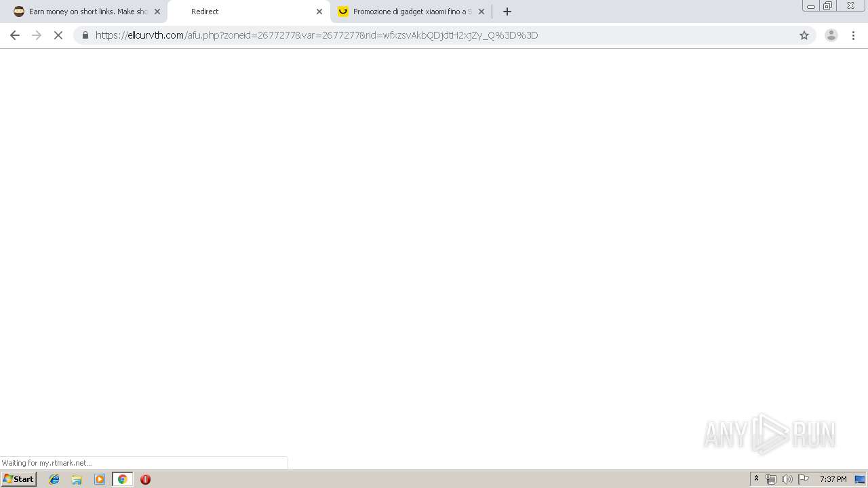868x488 pixels.
Task: Restore down the Chrome window
Action: pyautogui.click(x=828, y=6)
